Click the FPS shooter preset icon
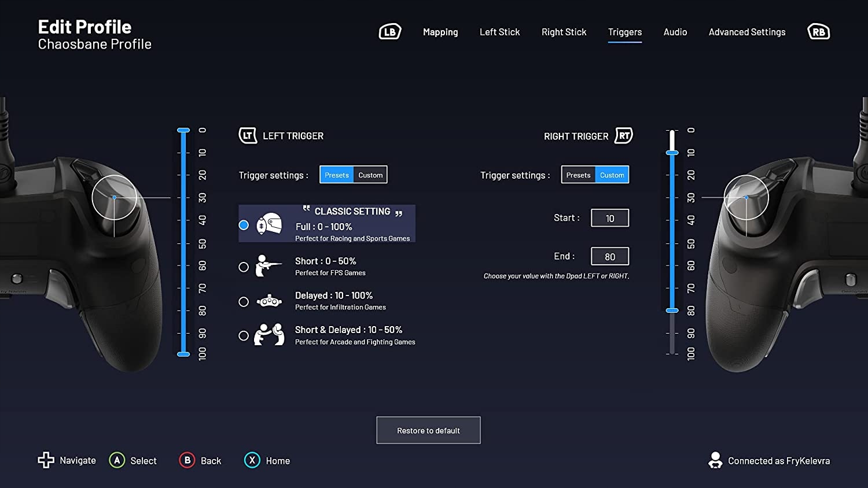 pyautogui.click(x=269, y=266)
